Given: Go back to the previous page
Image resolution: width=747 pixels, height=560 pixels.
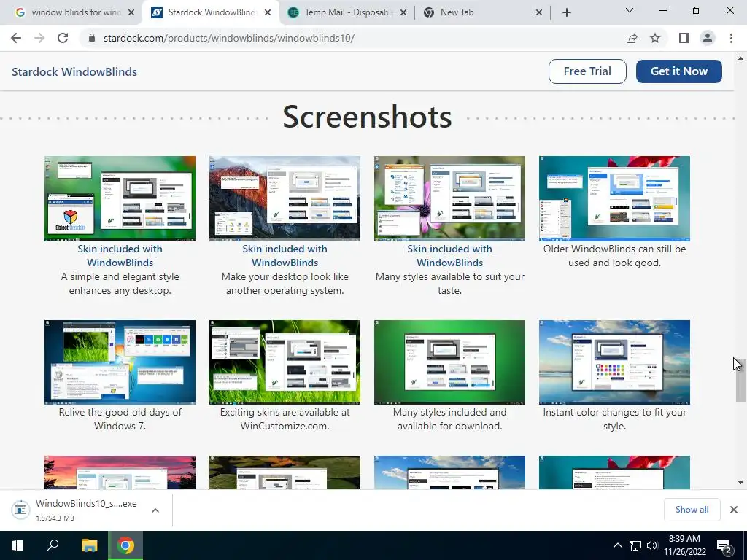Looking at the screenshot, I should pos(16,38).
